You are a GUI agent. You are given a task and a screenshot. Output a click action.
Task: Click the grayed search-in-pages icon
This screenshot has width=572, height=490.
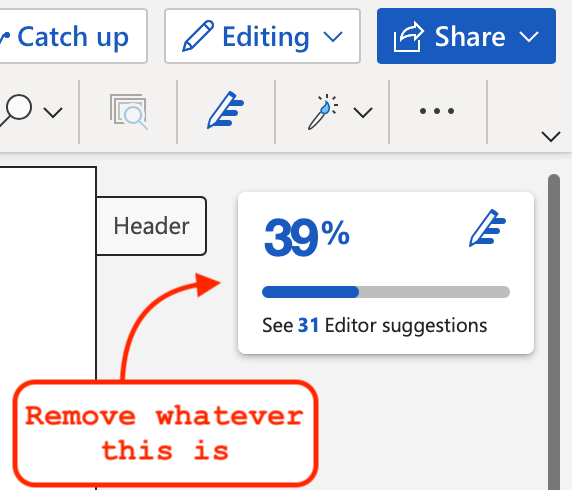click(128, 112)
